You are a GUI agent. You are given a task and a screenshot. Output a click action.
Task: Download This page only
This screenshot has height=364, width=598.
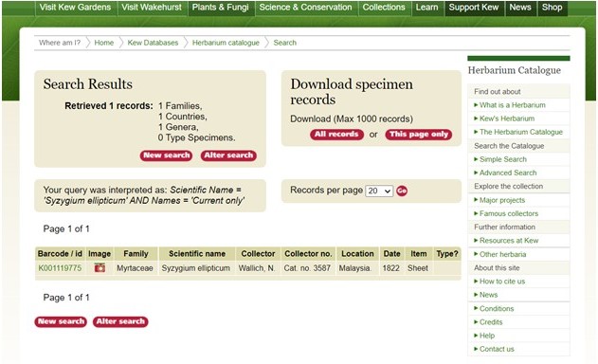click(x=419, y=135)
